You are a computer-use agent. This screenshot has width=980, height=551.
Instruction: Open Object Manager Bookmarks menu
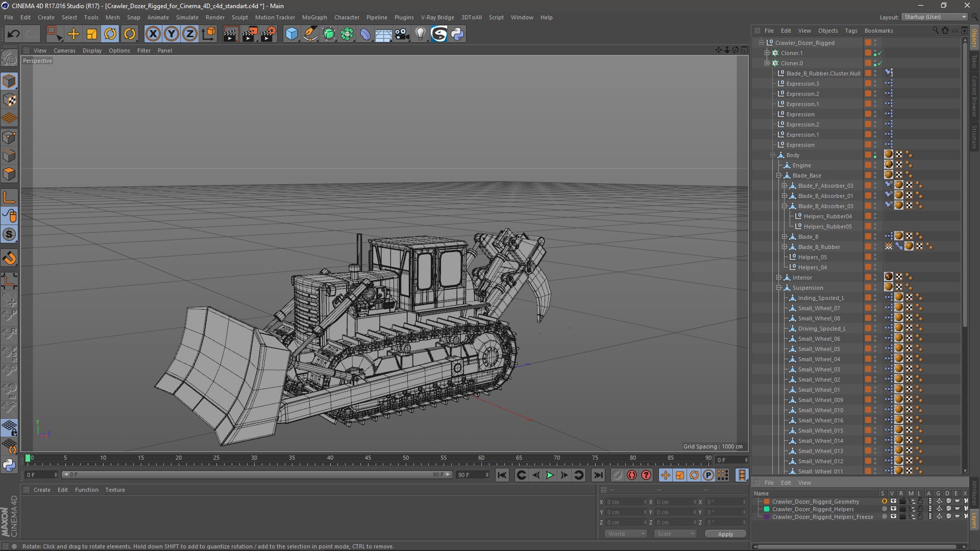coord(878,31)
